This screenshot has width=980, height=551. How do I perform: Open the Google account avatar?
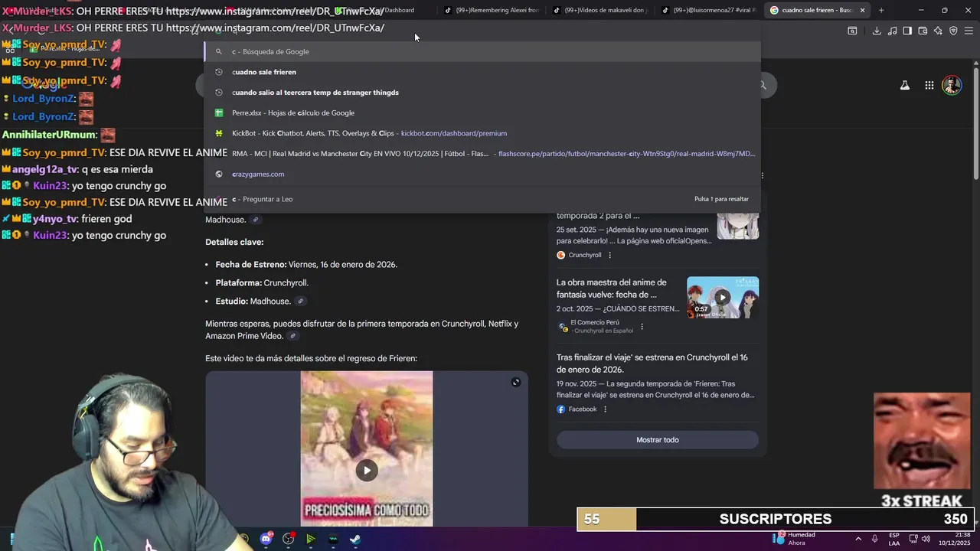click(952, 85)
